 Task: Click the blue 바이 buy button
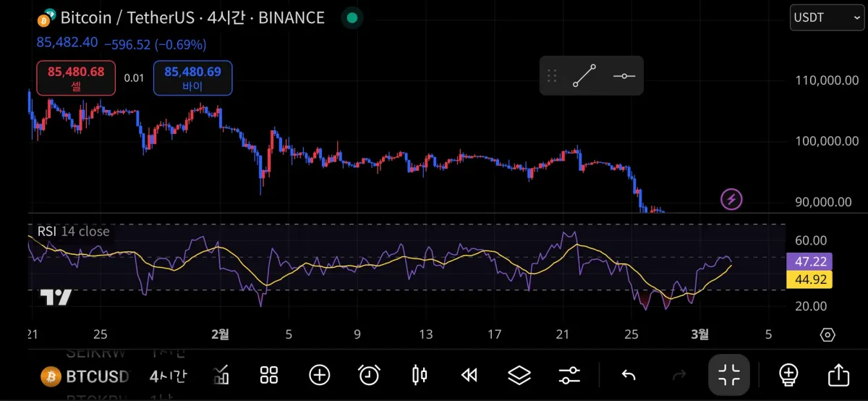tap(192, 78)
